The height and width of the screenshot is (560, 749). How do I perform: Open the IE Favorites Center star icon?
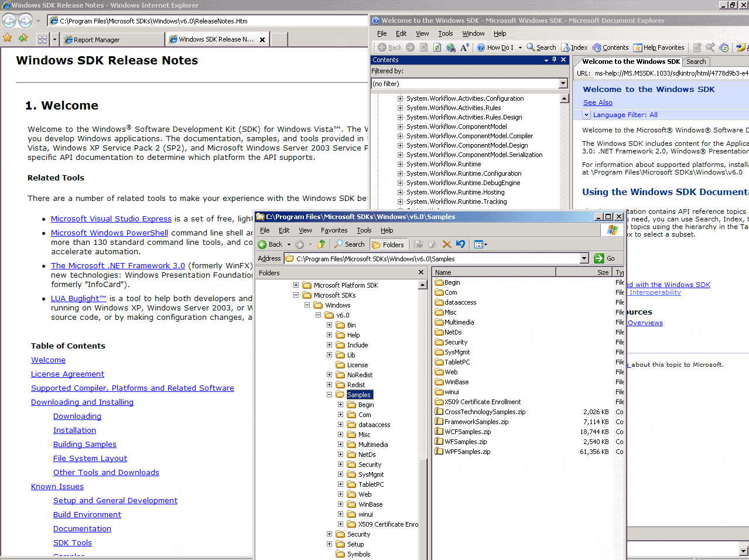(8, 38)
